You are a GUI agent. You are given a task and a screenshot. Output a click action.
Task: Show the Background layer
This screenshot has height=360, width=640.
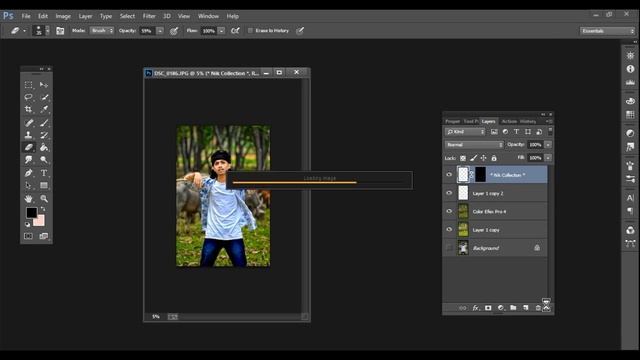tap(449, 248)
